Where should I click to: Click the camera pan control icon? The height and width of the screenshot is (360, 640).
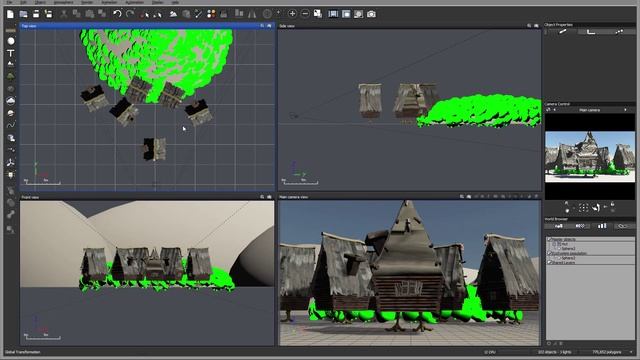pos(567,207)
